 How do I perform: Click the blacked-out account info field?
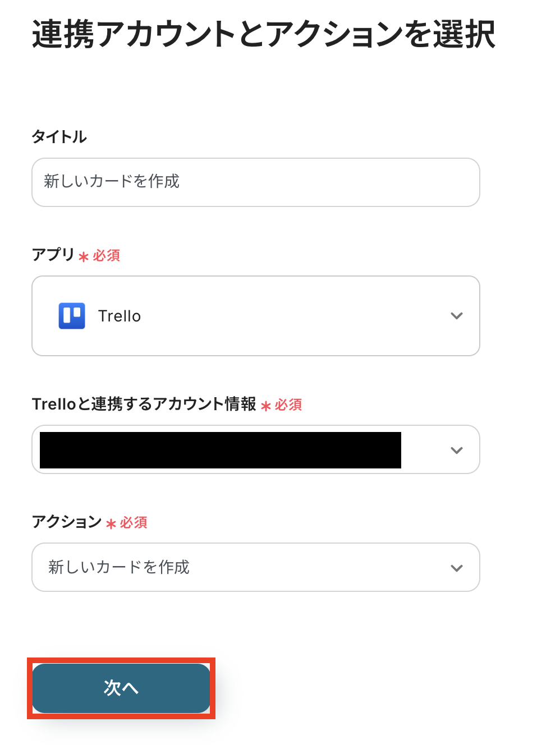point(220,450)
